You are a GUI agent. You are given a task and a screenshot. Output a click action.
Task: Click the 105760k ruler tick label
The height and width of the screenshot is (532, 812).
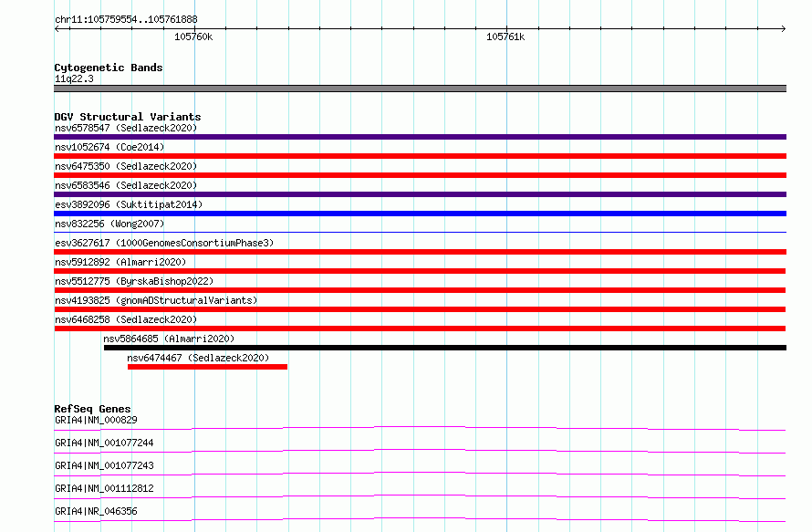193,37
